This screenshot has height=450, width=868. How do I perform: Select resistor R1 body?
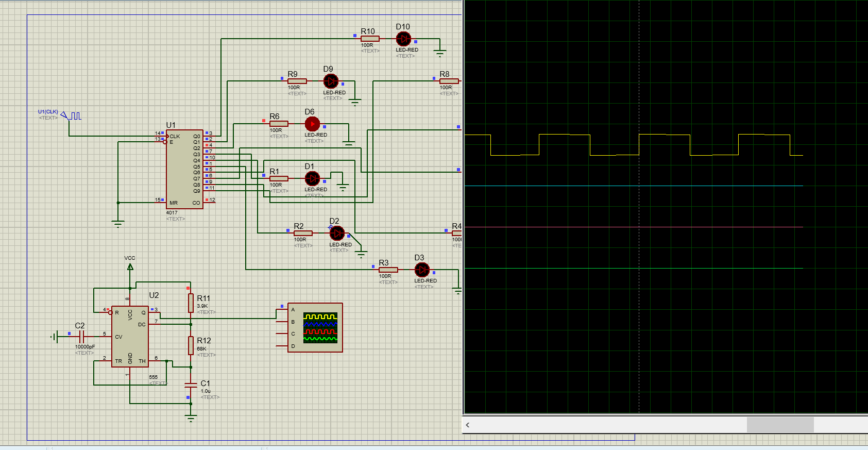pos(279,179)
